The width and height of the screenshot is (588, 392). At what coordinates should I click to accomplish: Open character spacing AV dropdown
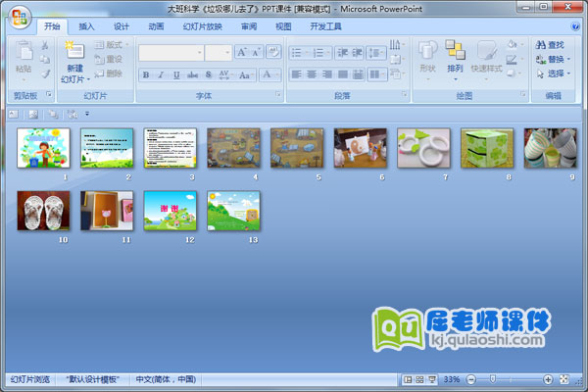click(225, 74)
